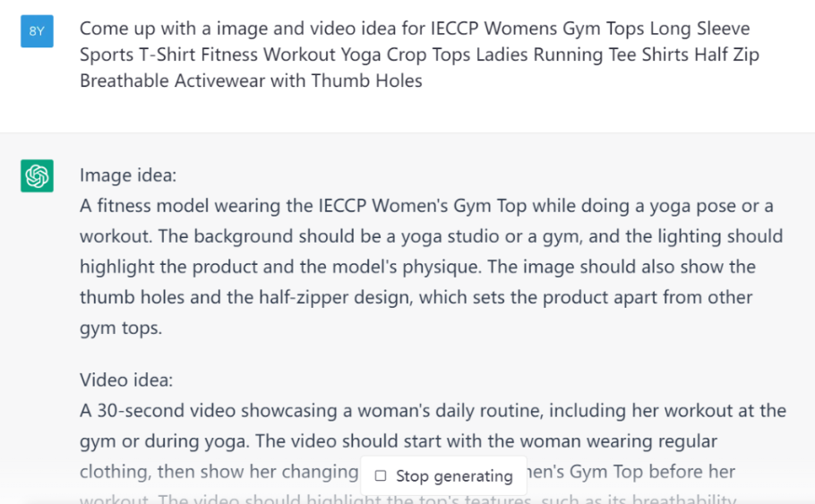Viewport: 815px width, 504px height.
Task: Click the line starting 'A fitness model wearing'
Action: click(x=426, y=206)
